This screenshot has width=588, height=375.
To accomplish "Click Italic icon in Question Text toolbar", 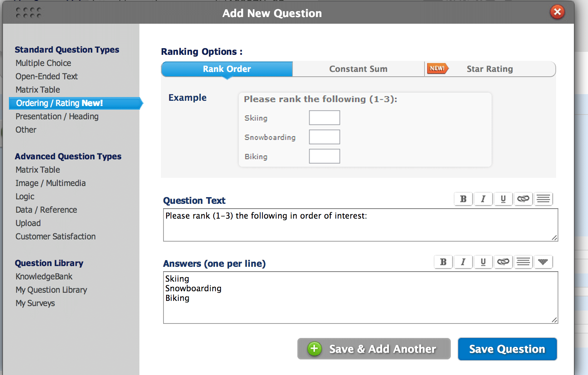I will click(x=483, y=199).
